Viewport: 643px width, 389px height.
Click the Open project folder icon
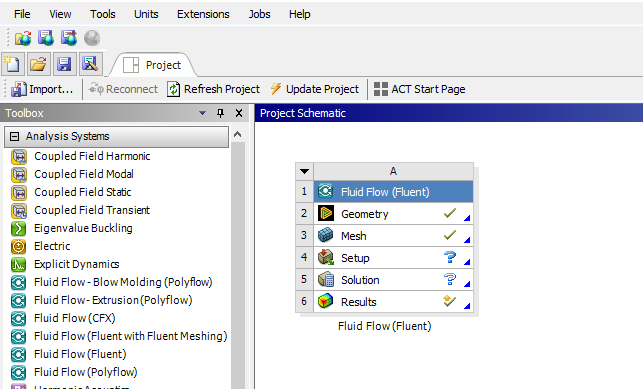(x=39, y=64)
